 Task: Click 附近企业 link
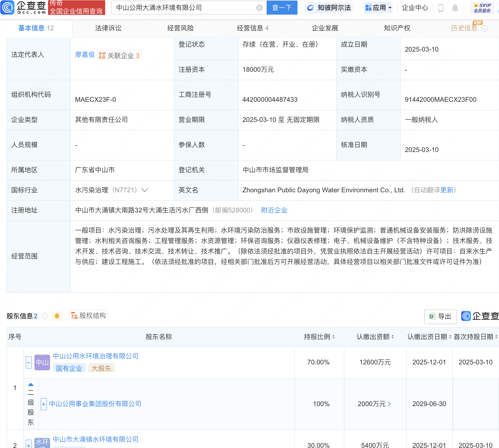click(x=274, y=210)
